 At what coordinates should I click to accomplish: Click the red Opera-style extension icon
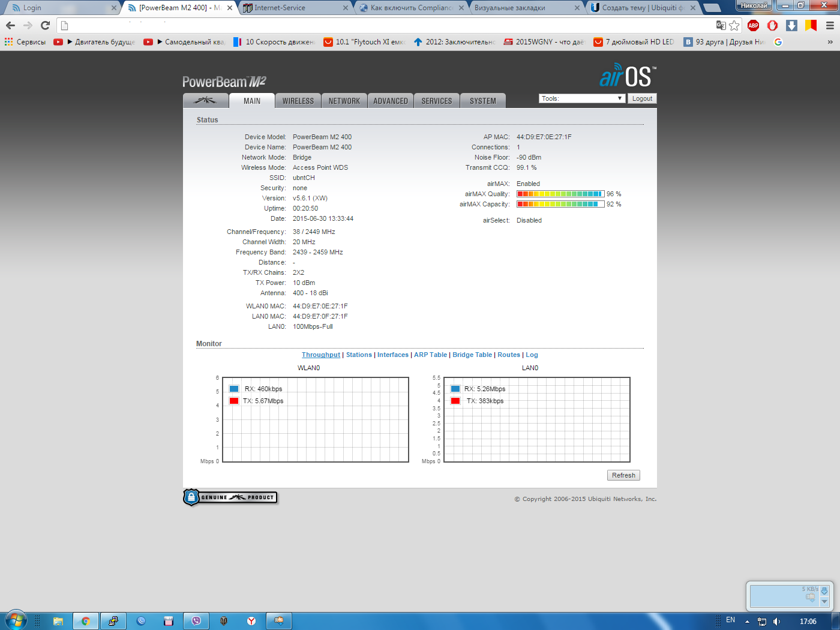pos(772,25)
